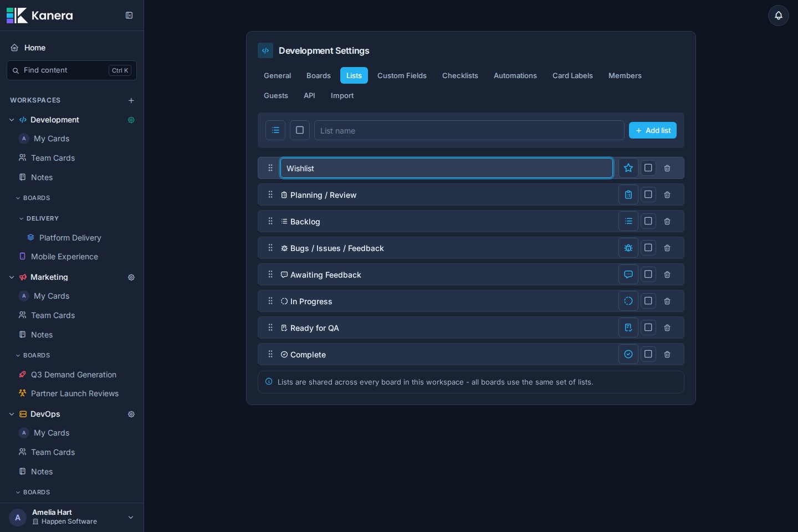
Task: Collapse the Development workspace
Action: (12, 120)
